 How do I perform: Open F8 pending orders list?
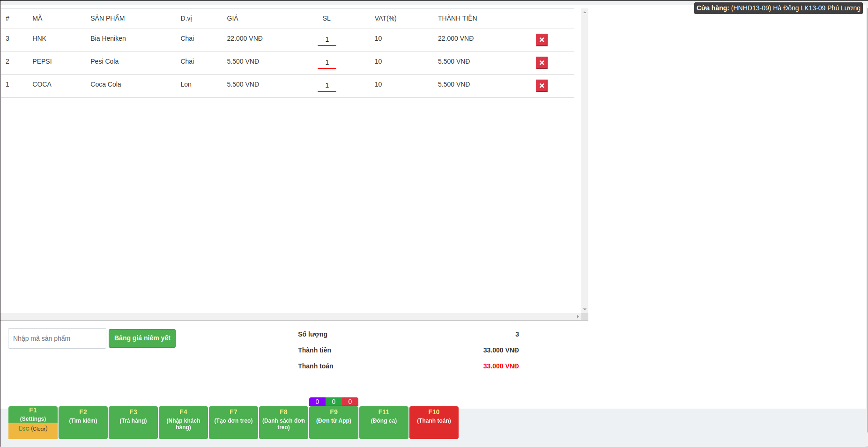pos(283,422)
